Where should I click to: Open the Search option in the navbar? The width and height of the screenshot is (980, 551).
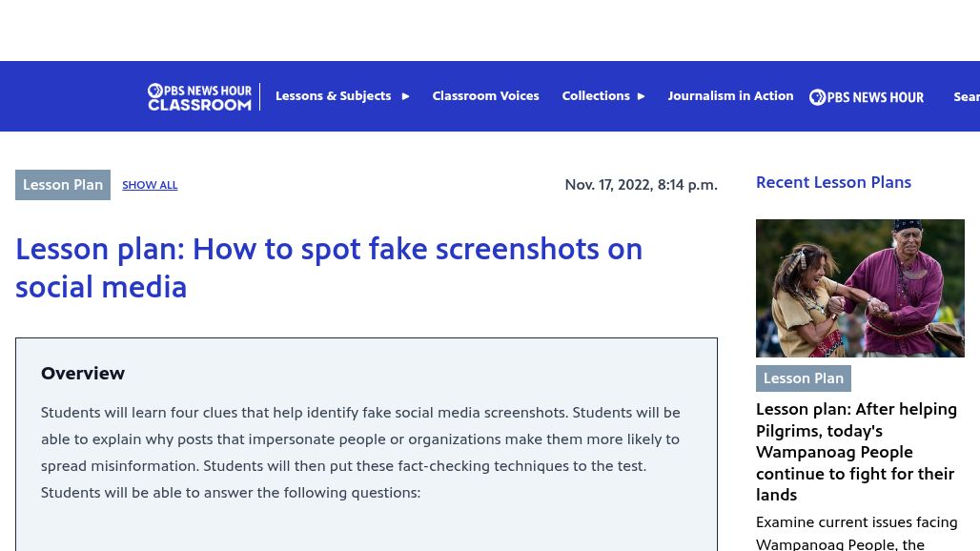click(x=966, y=96)
